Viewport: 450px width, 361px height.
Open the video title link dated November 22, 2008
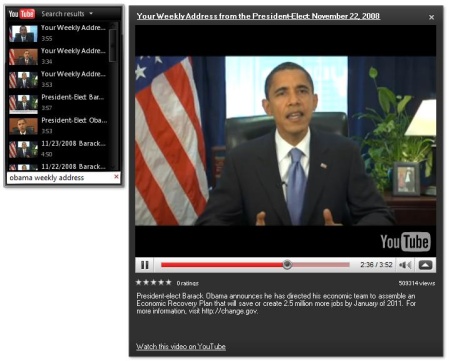(x=258, y=16)
